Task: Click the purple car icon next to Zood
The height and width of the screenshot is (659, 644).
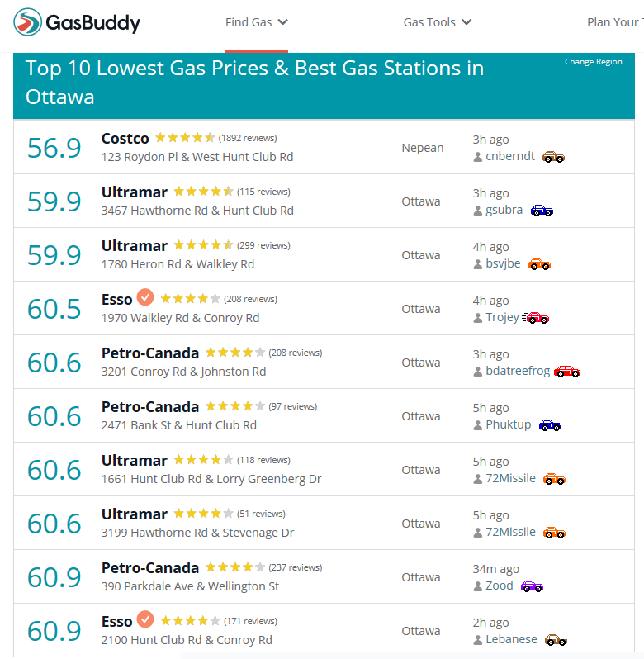Action: pyautogui.click(x=532, y=586)
